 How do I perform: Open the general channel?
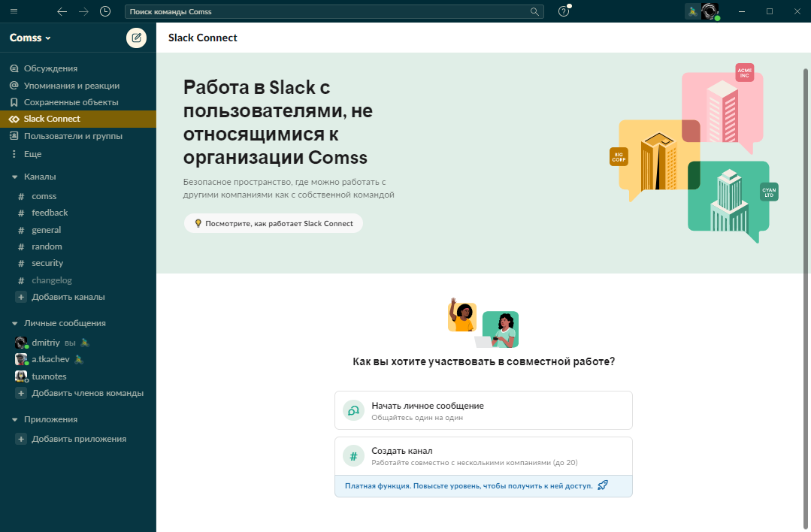click(46, 230)
